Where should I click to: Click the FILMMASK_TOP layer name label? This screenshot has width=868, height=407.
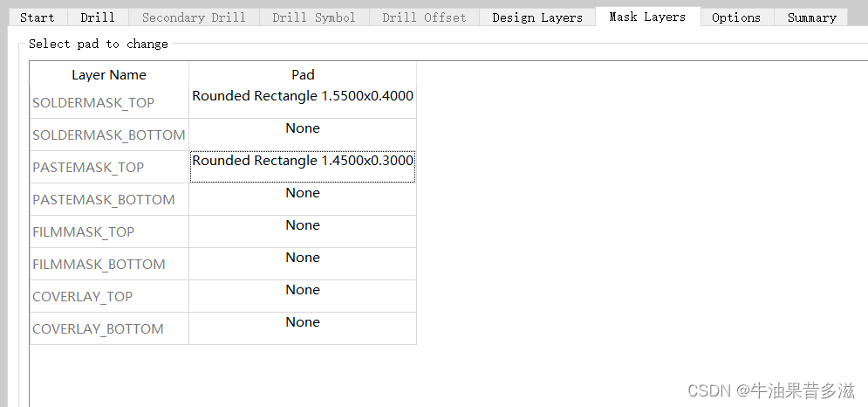click(84, 232)
